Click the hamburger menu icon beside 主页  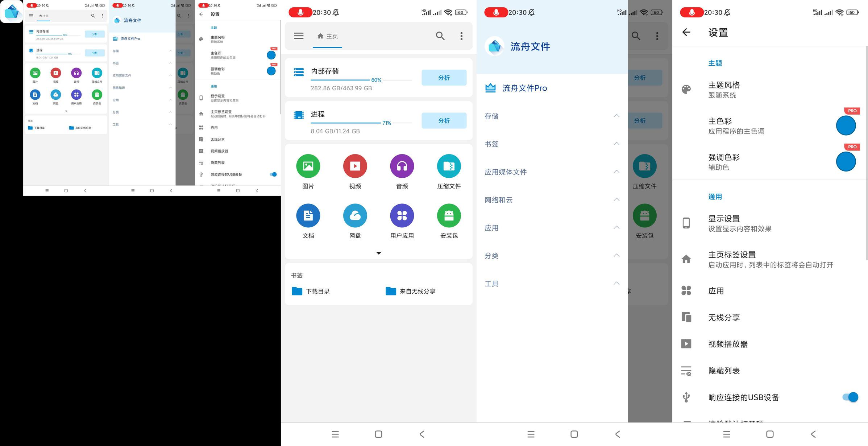coord(299,36)
